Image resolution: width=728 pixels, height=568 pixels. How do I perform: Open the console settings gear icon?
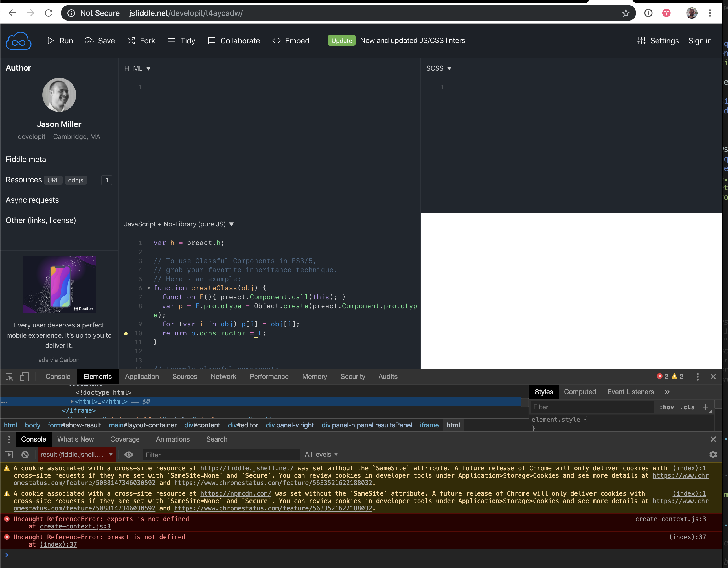click(x=713, y=455)
